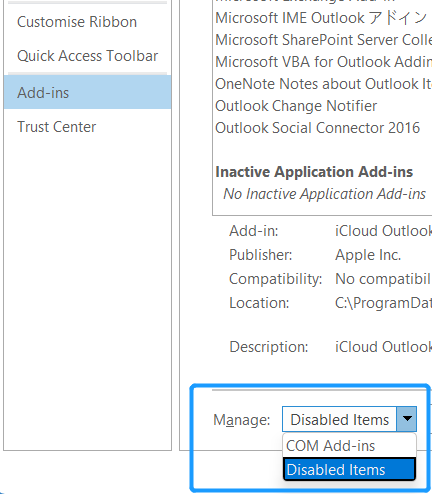Select OneNote Notes about Outlook Items row
Image resolution: width=432 pixels, height=494 pixels.
click(x=323, y=84)
